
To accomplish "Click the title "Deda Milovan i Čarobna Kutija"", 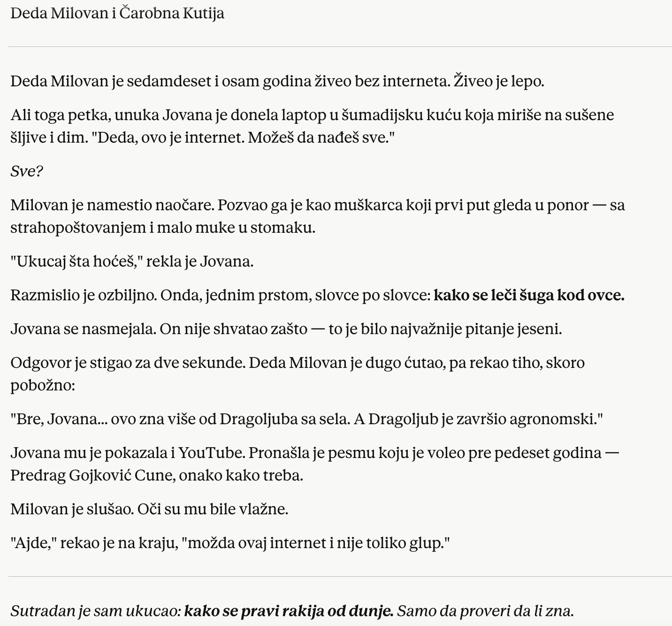I will click(x=117, y=13).
